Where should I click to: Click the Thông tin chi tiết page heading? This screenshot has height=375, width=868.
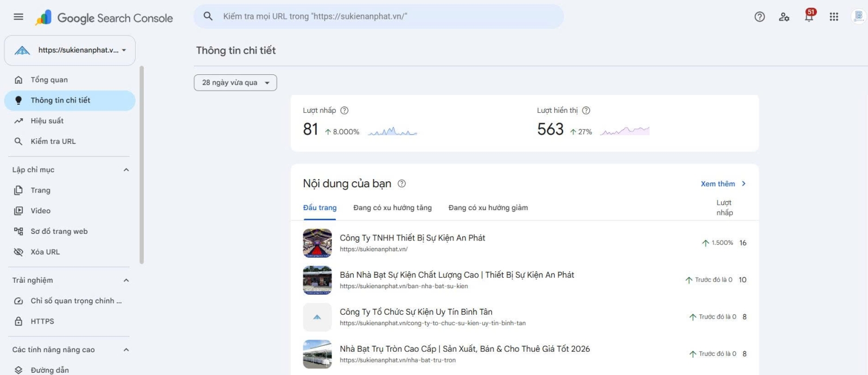click(x=236, y=50)
